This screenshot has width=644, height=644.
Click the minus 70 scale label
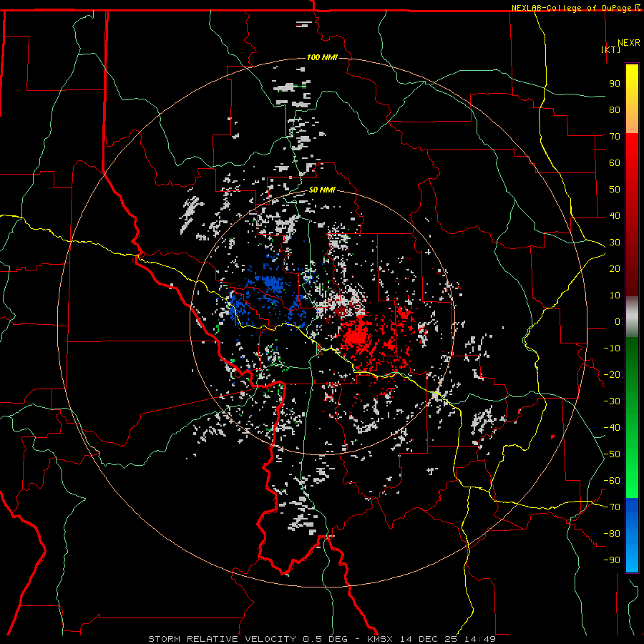(x=612, y=507)
